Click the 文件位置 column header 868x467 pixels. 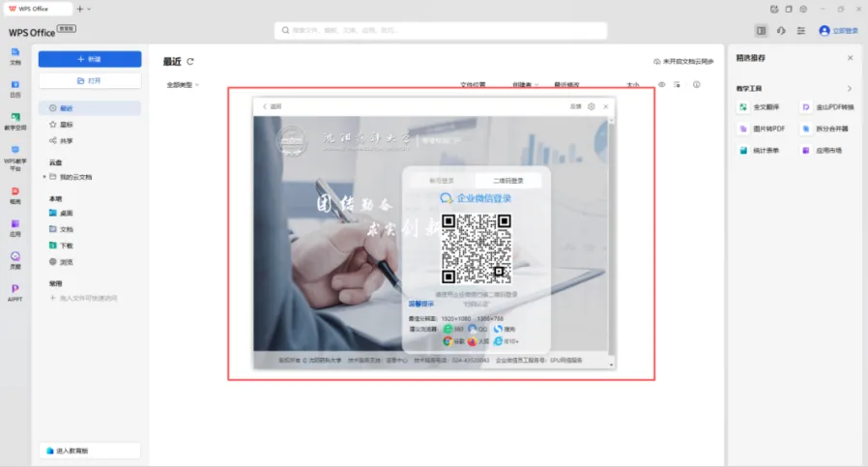coord(473,85)
